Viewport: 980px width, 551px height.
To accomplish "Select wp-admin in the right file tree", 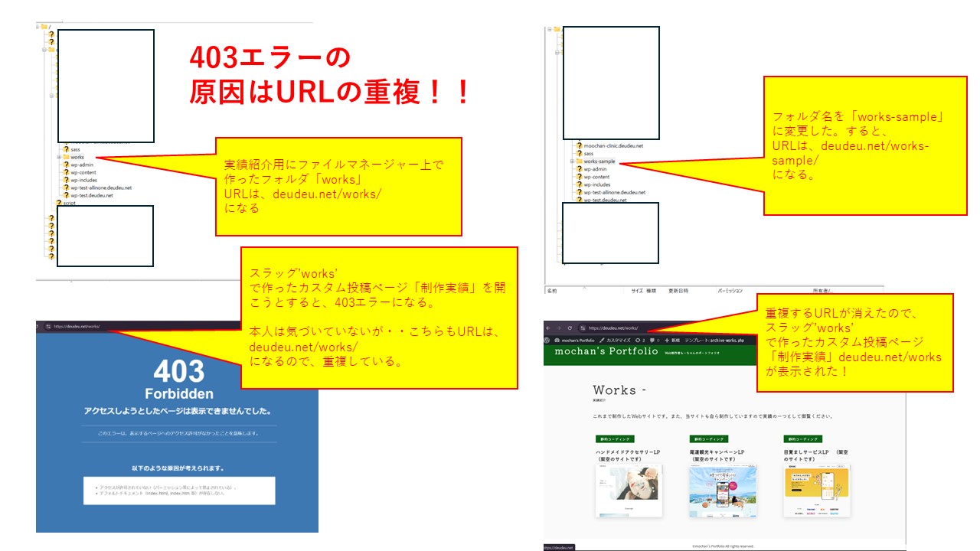I will (596, 169).
